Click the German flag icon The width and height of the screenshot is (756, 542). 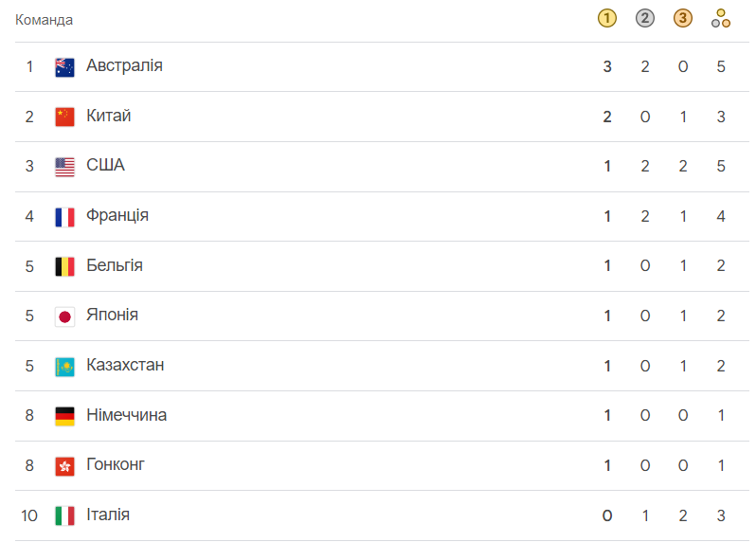64,416
